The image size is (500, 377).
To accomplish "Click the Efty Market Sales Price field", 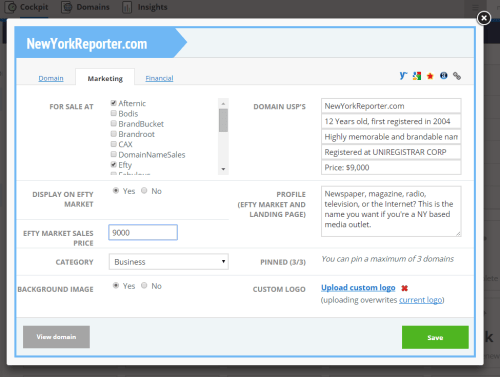I will (x=143, y=232).
